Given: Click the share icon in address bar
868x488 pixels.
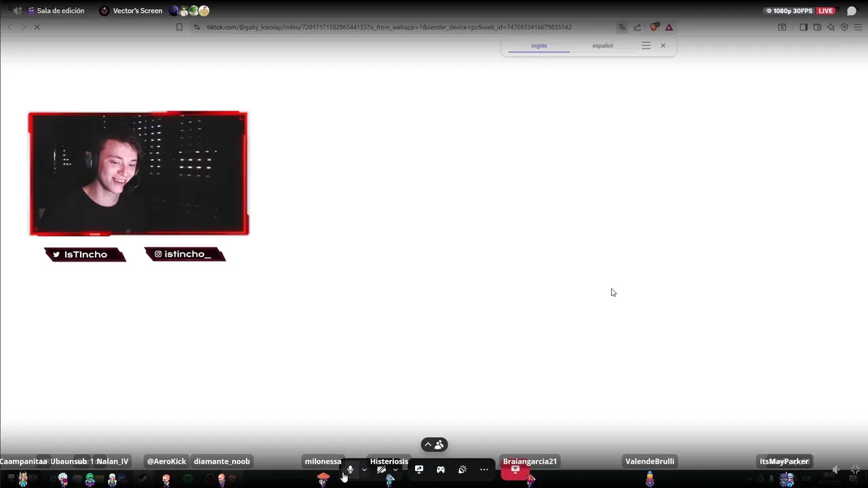Looking at the screenshot, I should pos(637,27).
